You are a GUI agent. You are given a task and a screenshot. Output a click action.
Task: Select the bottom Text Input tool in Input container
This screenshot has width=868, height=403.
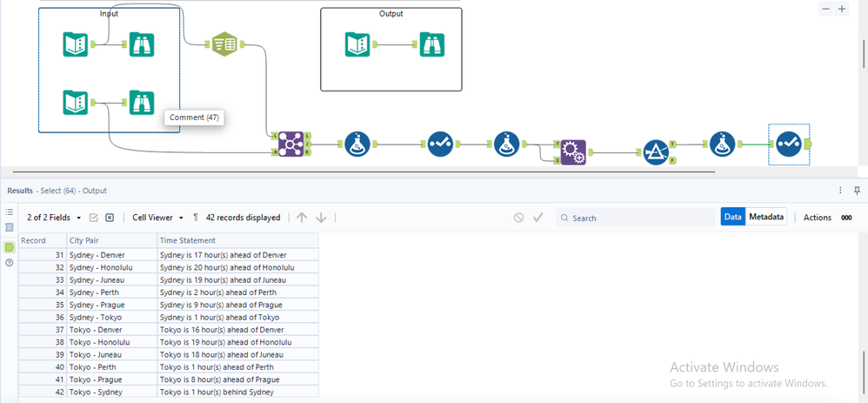[76, 103]
